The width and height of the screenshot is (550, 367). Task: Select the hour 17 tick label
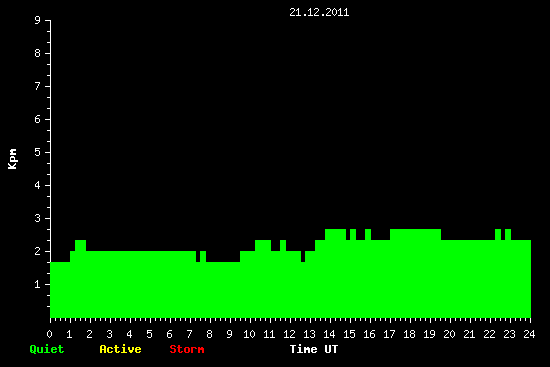click(389, 334)
